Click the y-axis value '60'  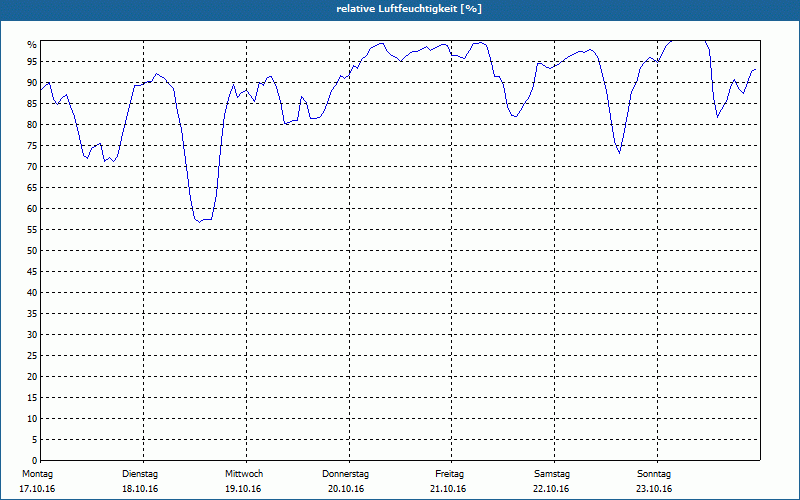point(32,209)
